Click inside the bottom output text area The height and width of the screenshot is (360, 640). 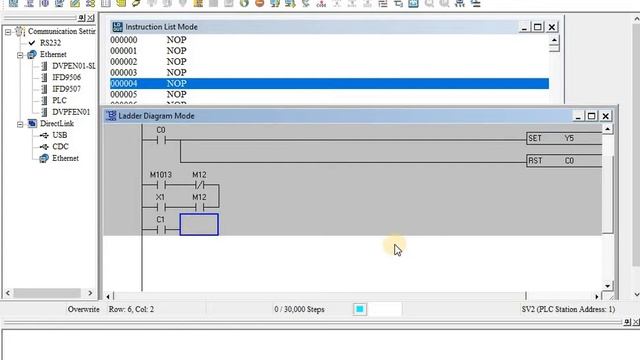click(320, 345)
